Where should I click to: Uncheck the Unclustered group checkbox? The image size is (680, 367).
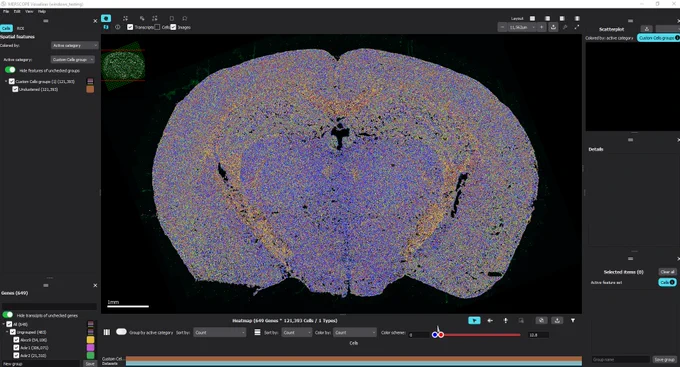click(x=15, y=89)
